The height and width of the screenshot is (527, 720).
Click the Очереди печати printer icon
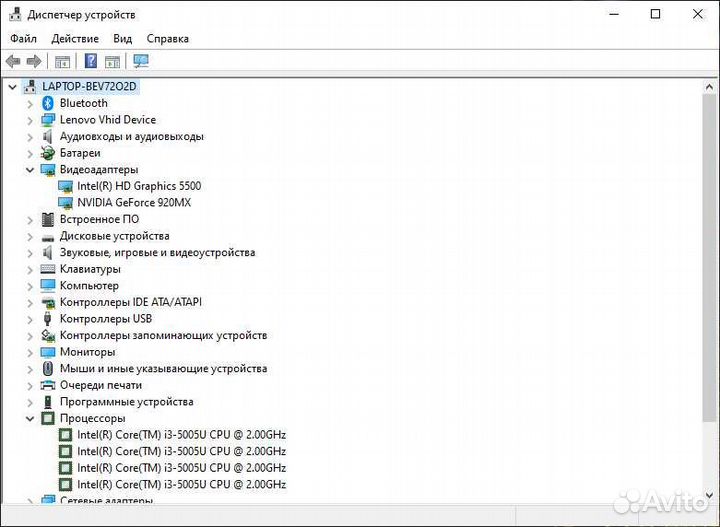48,385
